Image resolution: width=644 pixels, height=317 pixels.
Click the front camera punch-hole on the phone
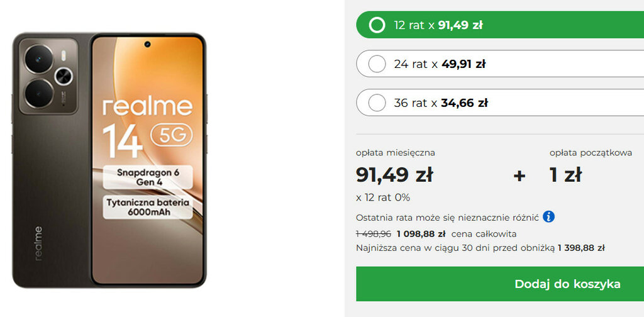148,45
